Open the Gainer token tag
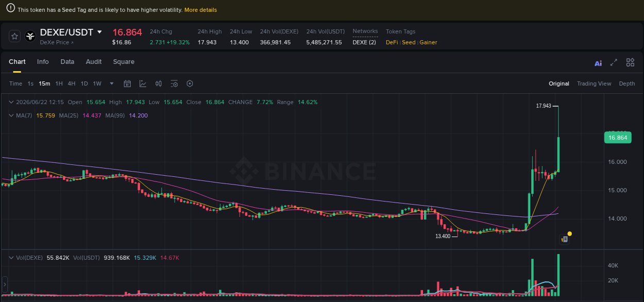This screenshot has height=302, width=644. coord(428,42)
